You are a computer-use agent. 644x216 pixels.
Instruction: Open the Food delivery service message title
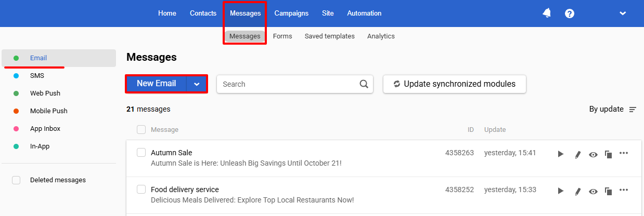click(x=185, y=190)
